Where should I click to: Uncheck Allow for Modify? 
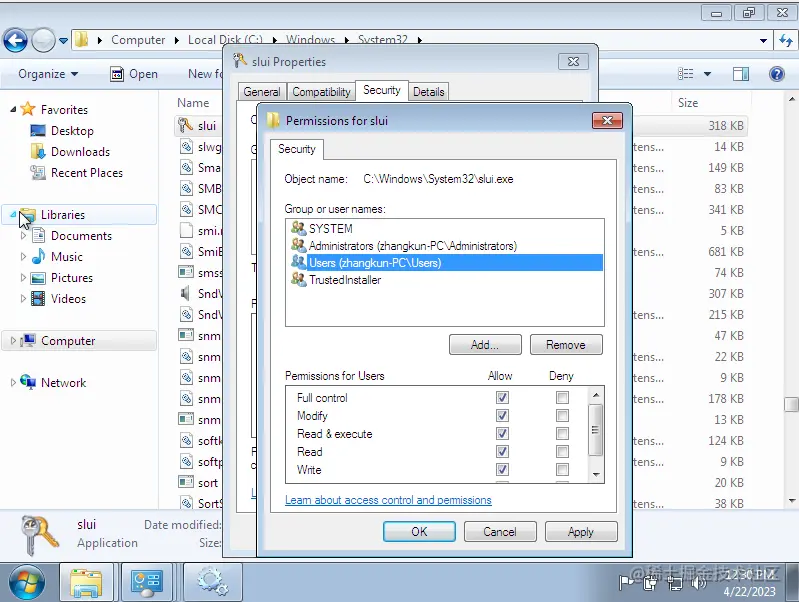(x=502, y=415)
